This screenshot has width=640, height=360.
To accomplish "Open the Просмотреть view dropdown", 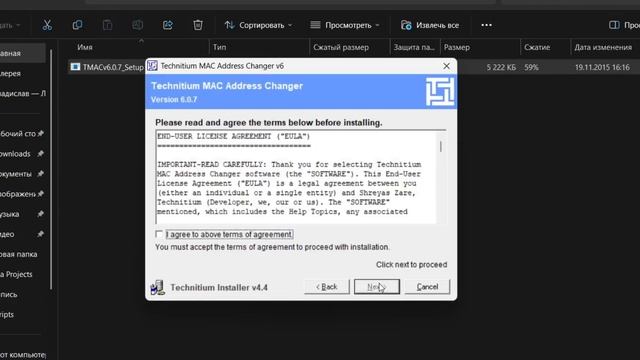I will pyautogui.click(x=345, y=25).
